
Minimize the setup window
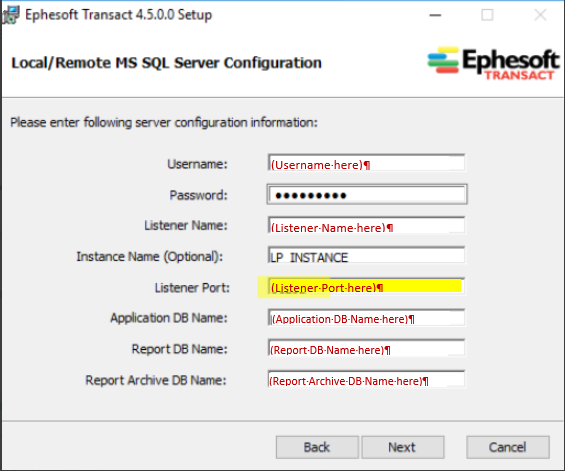point(435,15)
